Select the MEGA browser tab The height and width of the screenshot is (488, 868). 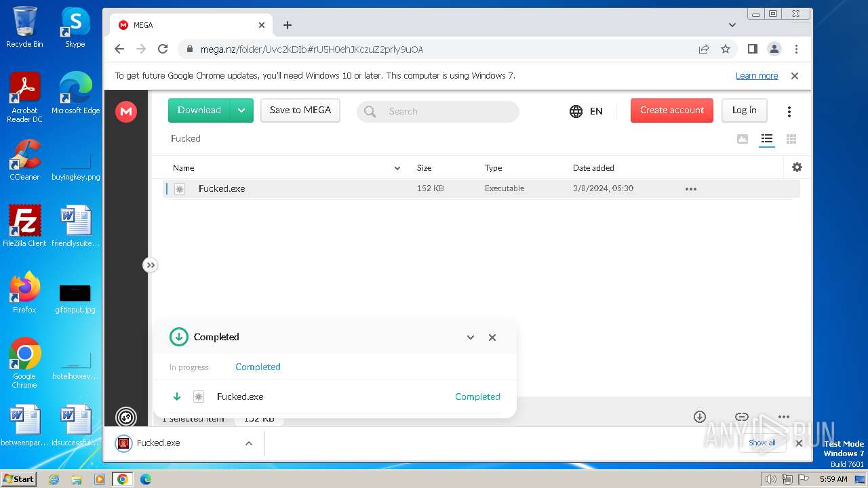[191, 25]
